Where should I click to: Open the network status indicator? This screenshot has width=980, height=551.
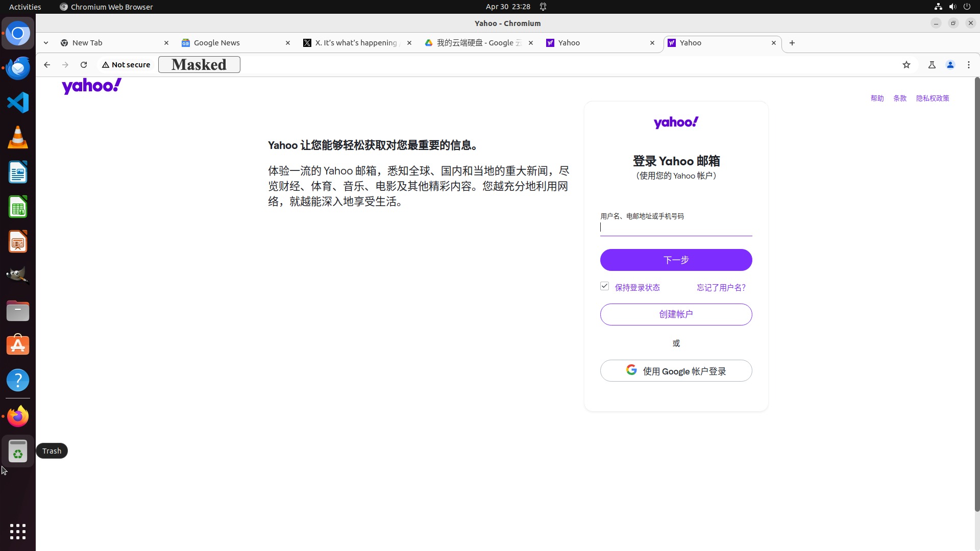(938, 7)
